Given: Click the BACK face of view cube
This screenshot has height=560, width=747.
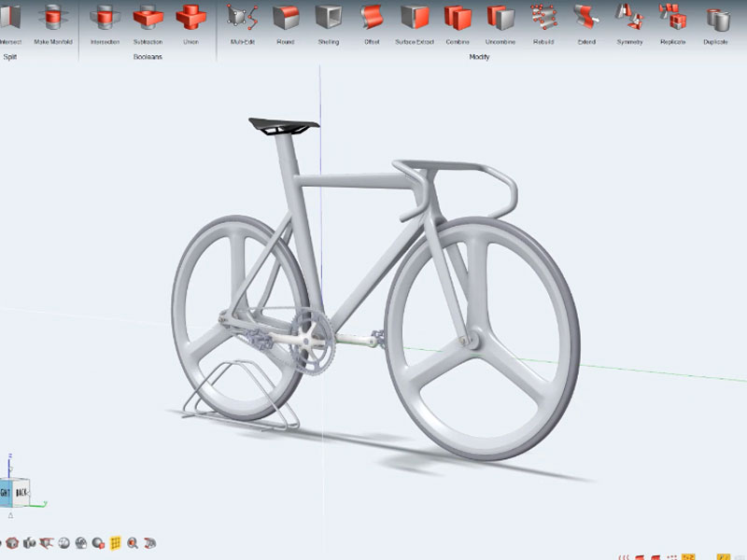Looking at the screenshot, I should 22,491.
